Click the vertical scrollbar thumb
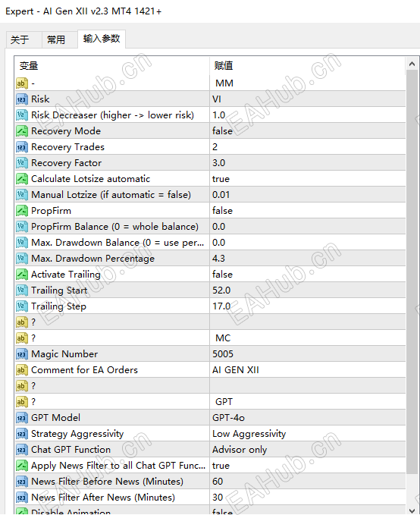Viewport: 420px width, 515px height. click(412, 272)
